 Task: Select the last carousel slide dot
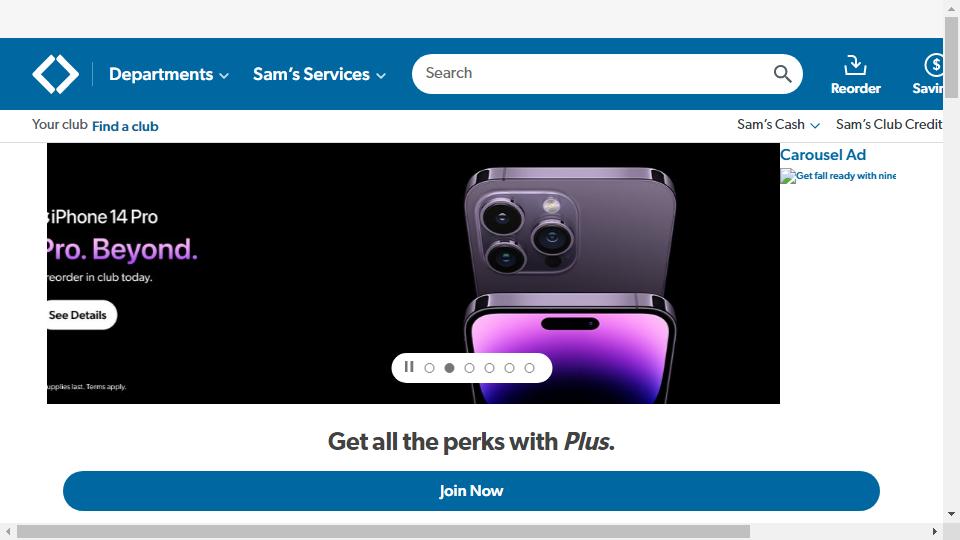(530, 368)
